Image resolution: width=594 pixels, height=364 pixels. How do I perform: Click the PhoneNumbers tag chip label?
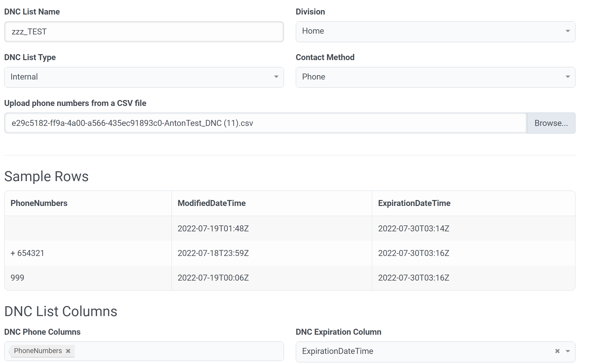[x=38, y=351]
